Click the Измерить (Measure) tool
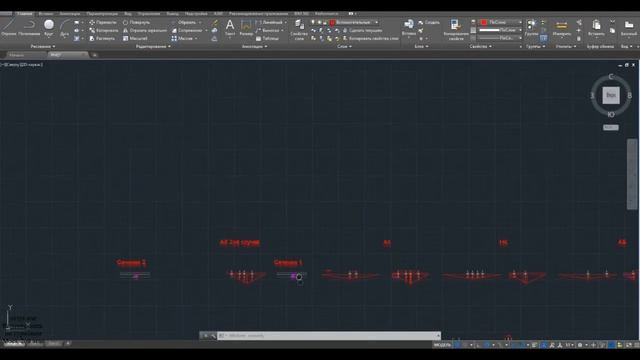The height and width of the screenshot is (360, 640). (562, 28)
